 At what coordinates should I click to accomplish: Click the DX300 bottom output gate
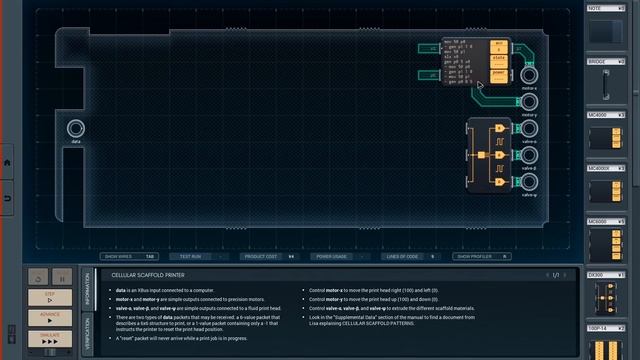click(x=500, y=182)
